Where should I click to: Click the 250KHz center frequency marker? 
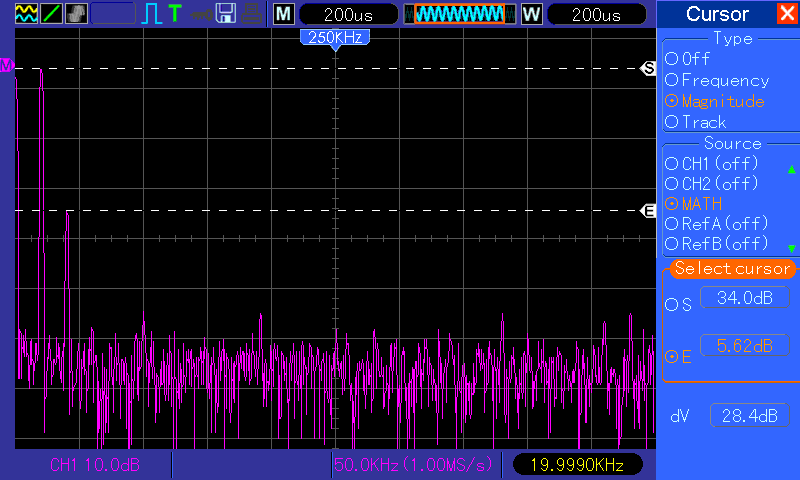[335, 37]
